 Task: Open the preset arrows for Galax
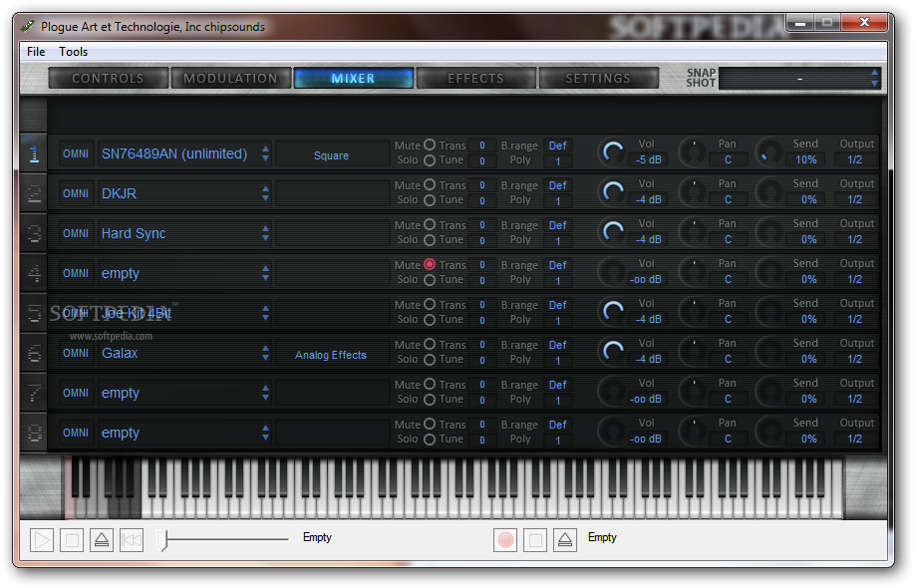(x=265, y=353)
